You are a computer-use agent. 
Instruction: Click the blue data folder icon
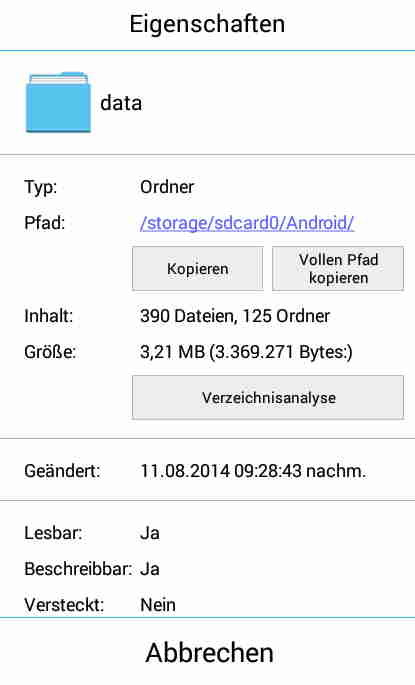coord(58,103)
